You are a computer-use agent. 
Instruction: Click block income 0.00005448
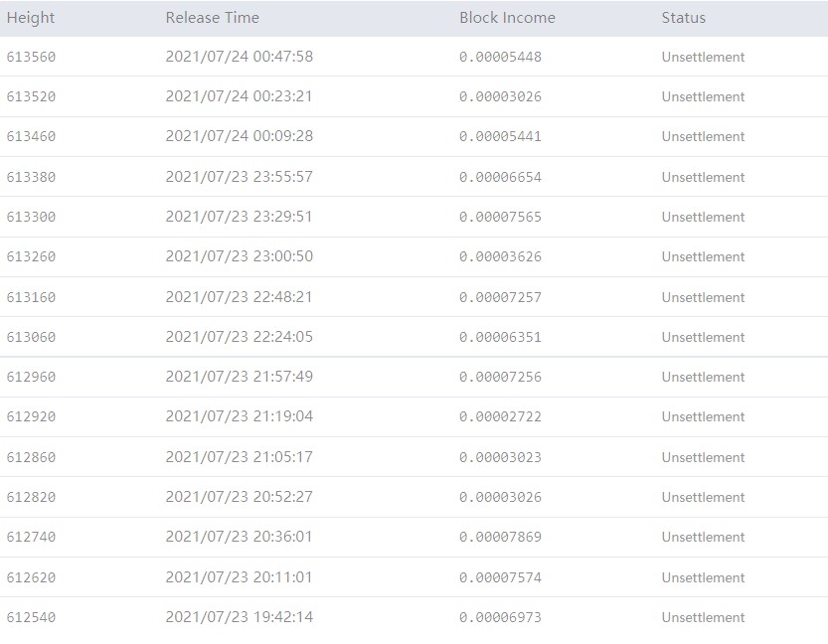[x=500, y=57]
